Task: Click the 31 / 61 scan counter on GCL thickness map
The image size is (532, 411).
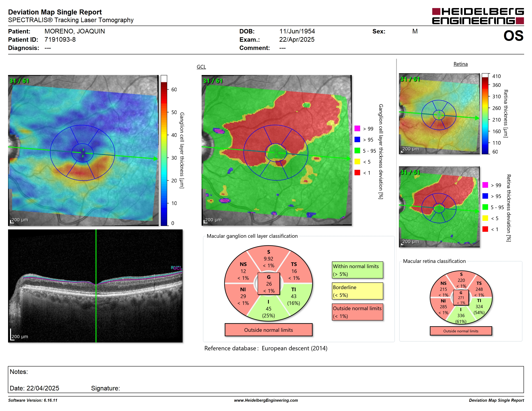Action: tap(19, 81)
